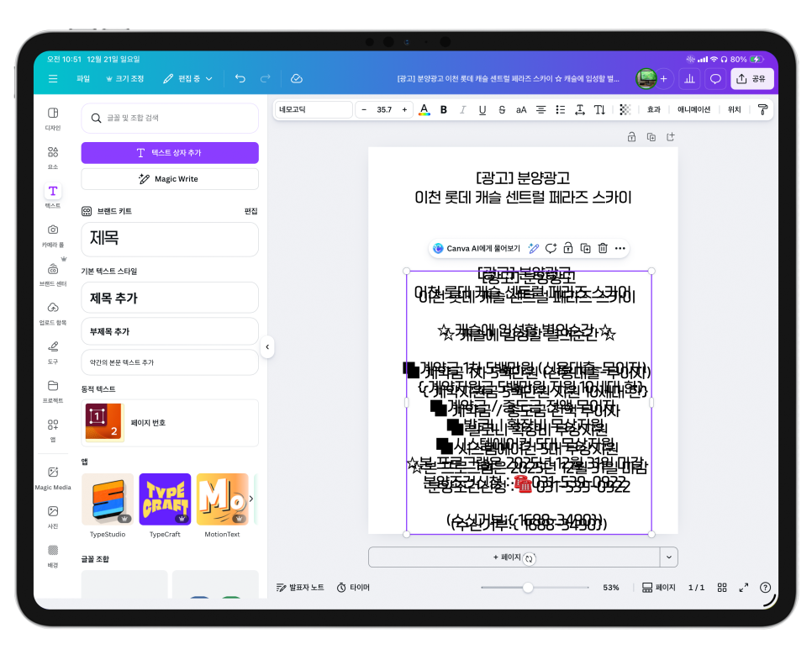The height and width of the screenshot is (660, 812).
Task: Open the transparency checkerboard control
Action: [x=625, y=110]
